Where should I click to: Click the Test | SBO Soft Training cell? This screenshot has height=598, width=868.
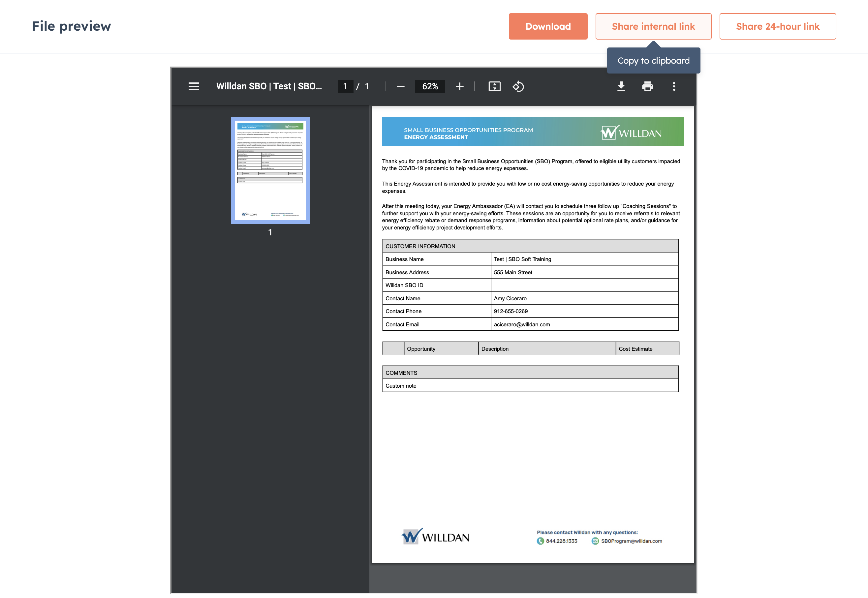point(584,259)
